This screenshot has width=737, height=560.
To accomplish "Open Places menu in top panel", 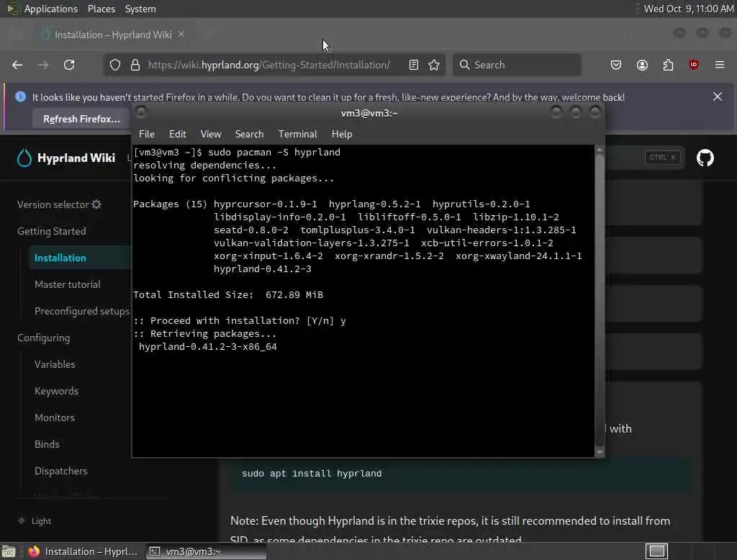I will [x=101, y=9].
